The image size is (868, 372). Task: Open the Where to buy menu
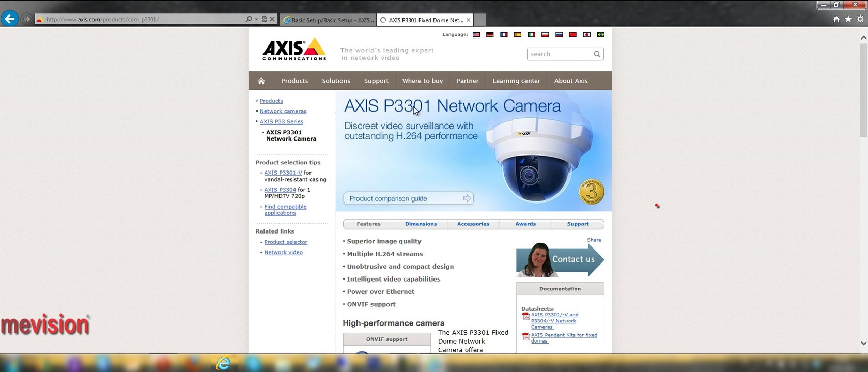tap(423, 81)
